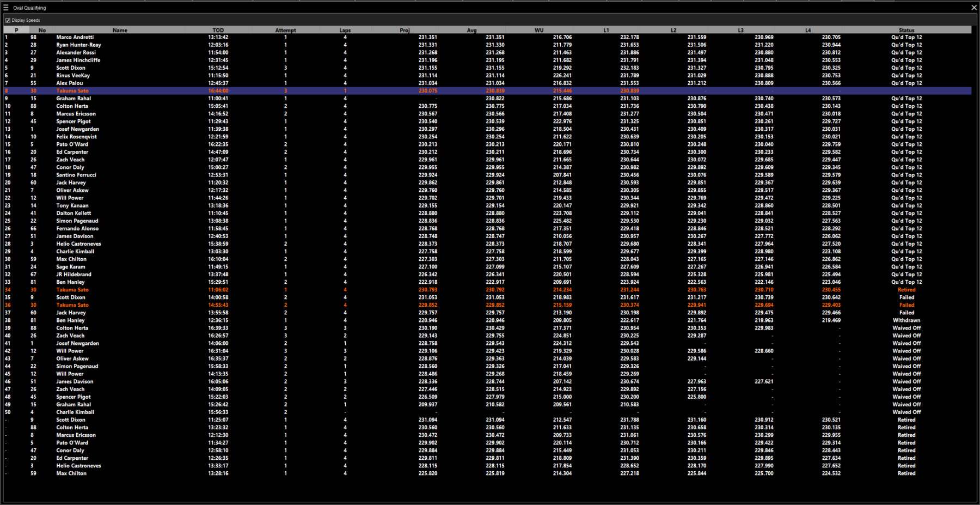Select the highlighted Takuma Sato row at position 8
This screenshot has height=505, width=980.
pyautogui.click(x=72, y=91)
